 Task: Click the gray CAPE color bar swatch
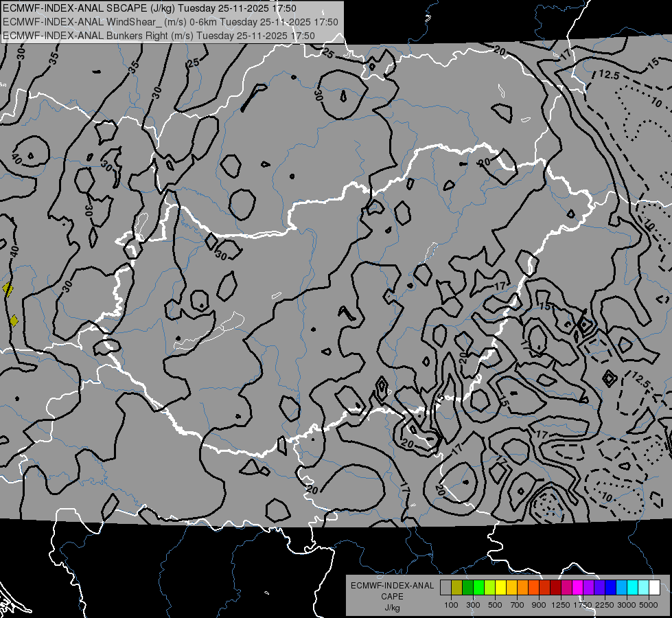click(445, 587)
